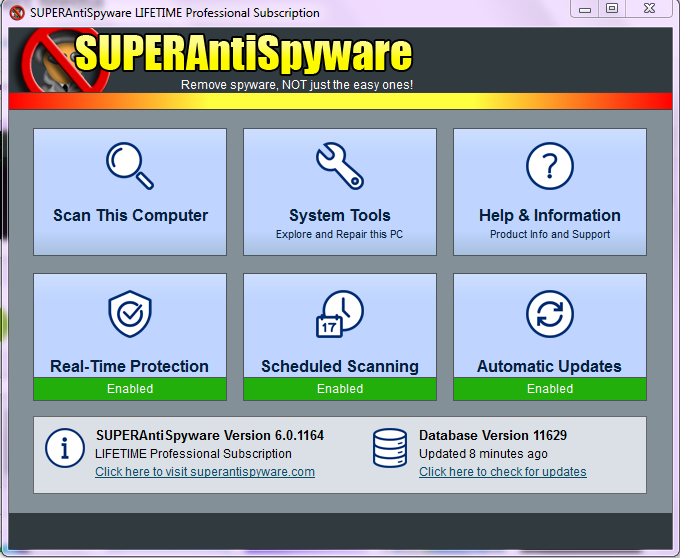Maximize the SUPERAntiSpyware window
The image size is (680, 558).
[x=611, y=9]
